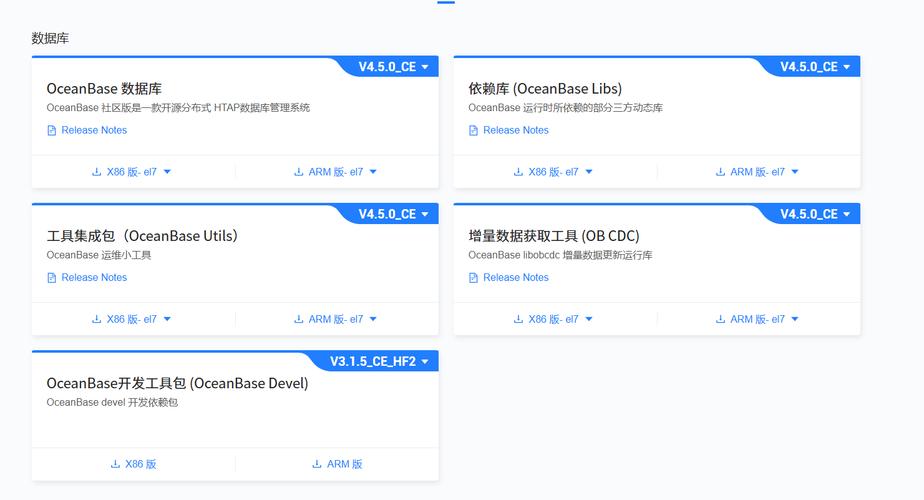924x500 pixels.
Task: Click download icon beside ARM in OceanBase Devel card
Action: tap(316, 464)
